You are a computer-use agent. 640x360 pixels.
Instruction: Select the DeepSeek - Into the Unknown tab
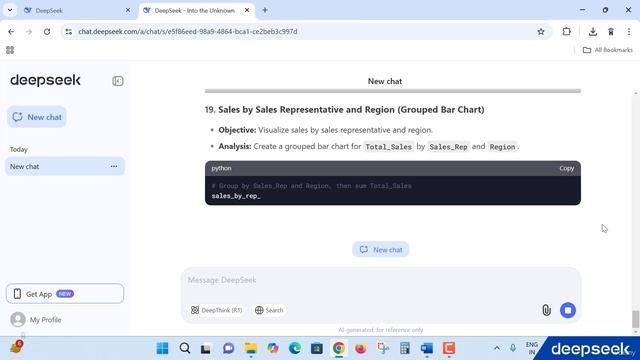pos(194,11)
